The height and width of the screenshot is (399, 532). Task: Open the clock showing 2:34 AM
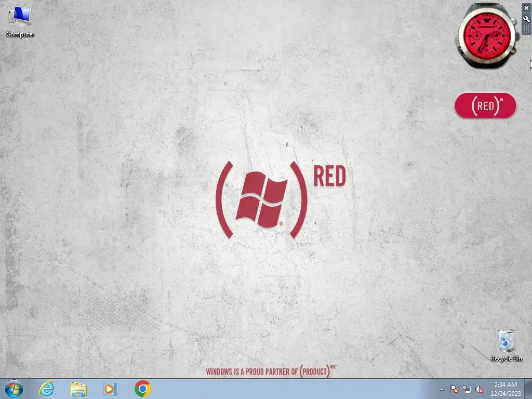pos(505,389)
